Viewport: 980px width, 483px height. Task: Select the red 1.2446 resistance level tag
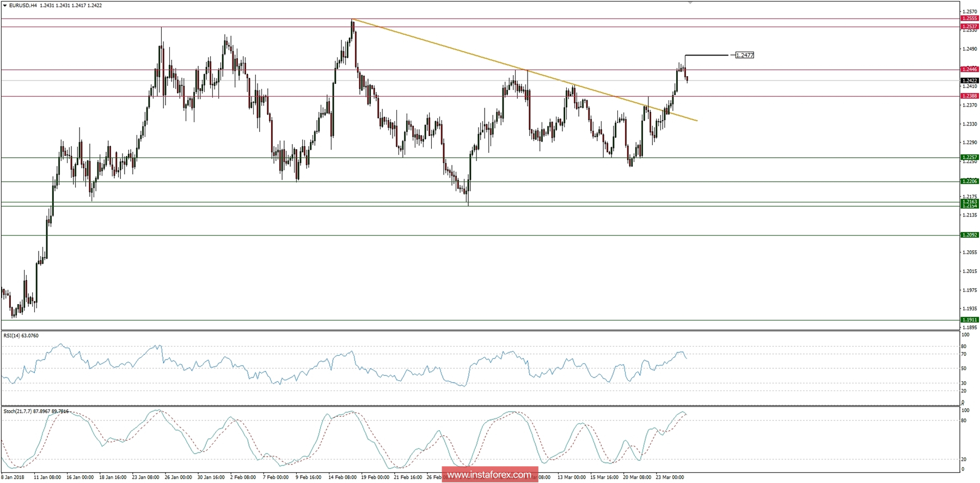(969, 69)
